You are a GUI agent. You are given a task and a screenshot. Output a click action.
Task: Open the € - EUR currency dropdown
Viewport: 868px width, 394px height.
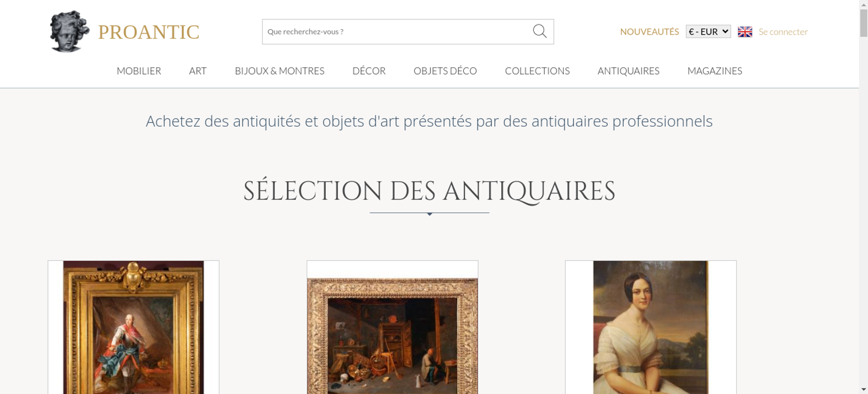click(x=708, y=32)
